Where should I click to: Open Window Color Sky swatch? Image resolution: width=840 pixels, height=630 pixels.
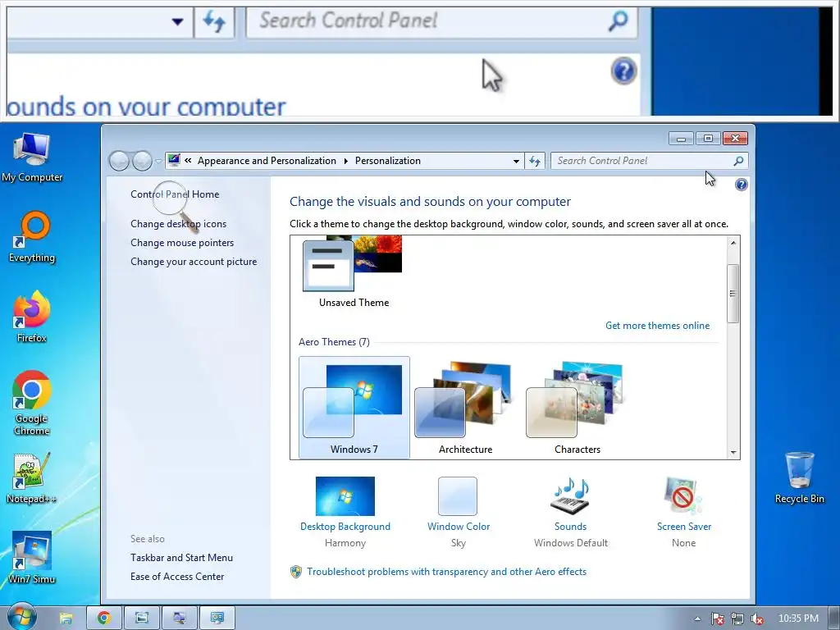point(458,496)
